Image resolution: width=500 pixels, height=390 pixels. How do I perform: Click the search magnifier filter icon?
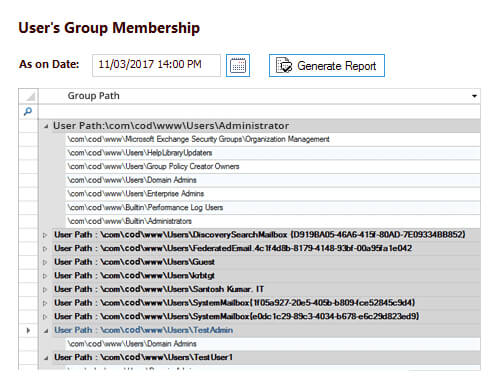(x=28, y=111)
